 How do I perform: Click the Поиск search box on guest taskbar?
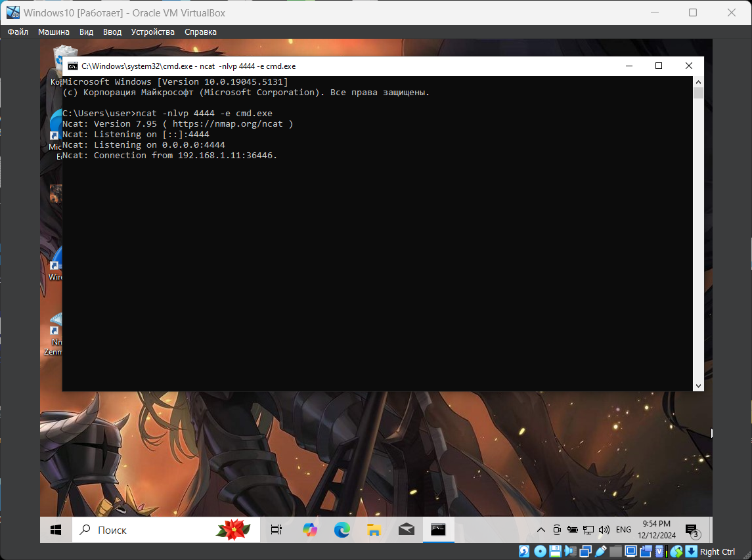click(166, 530)
